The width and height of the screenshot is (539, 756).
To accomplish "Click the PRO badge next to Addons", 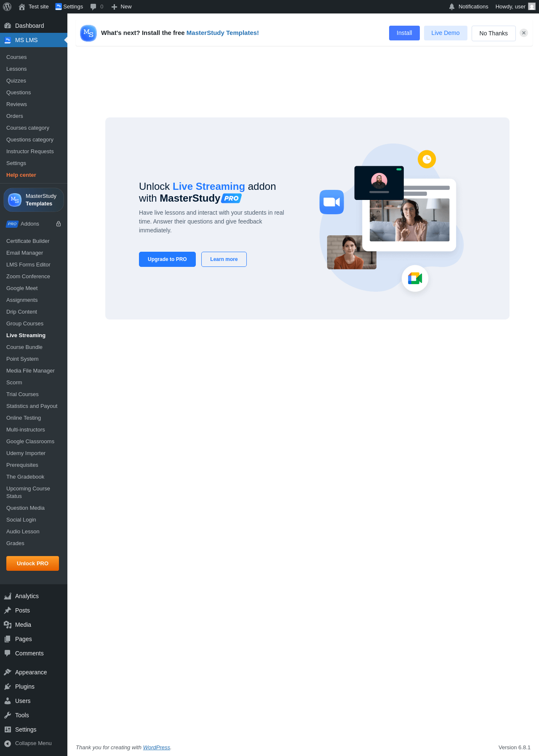I will coord(12,224).
